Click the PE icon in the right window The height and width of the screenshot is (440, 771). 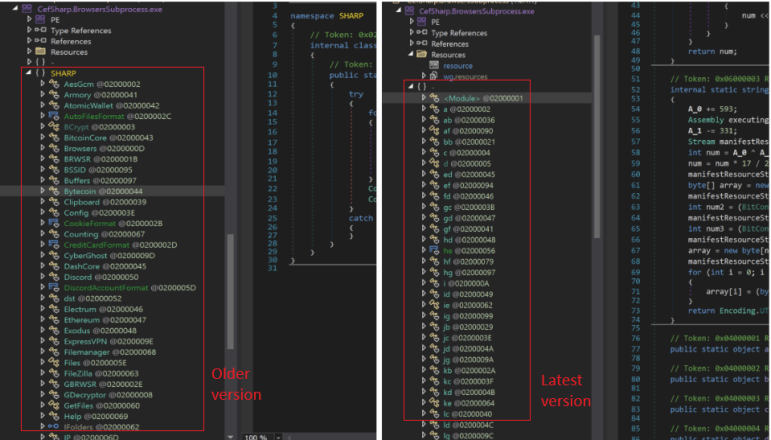(421, 22)
